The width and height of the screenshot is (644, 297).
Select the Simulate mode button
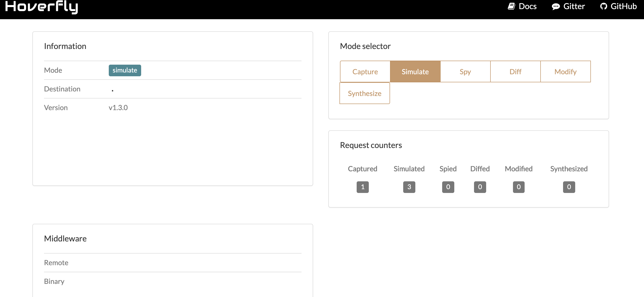pyautogui.click(x=415, y=72)
